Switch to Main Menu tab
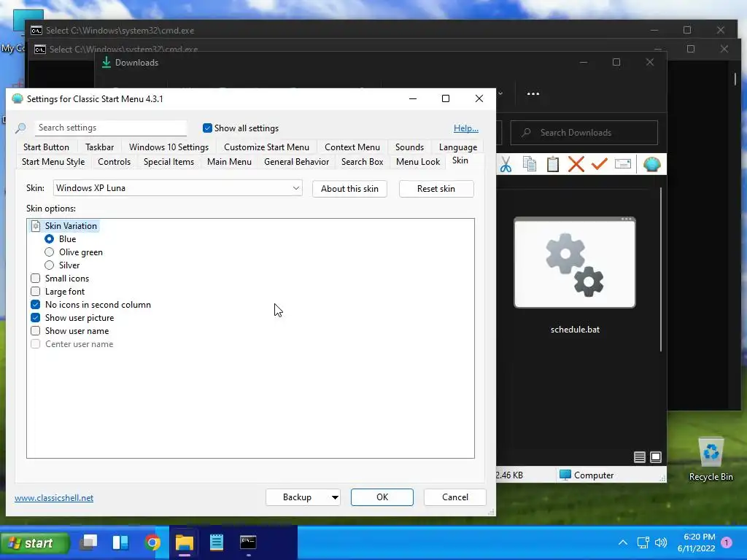Screen dimensions: 747x560 [229, 162]
